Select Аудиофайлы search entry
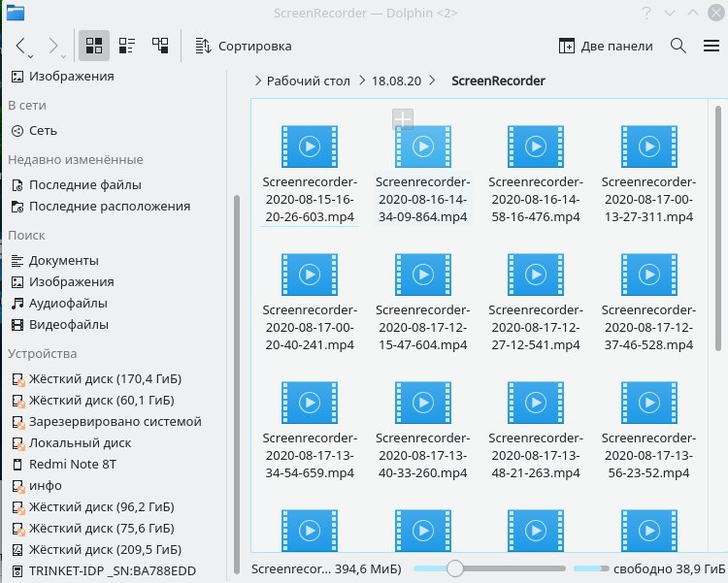Screen dimensions: 728x583 pyautogui.click(x=58, y=303)
